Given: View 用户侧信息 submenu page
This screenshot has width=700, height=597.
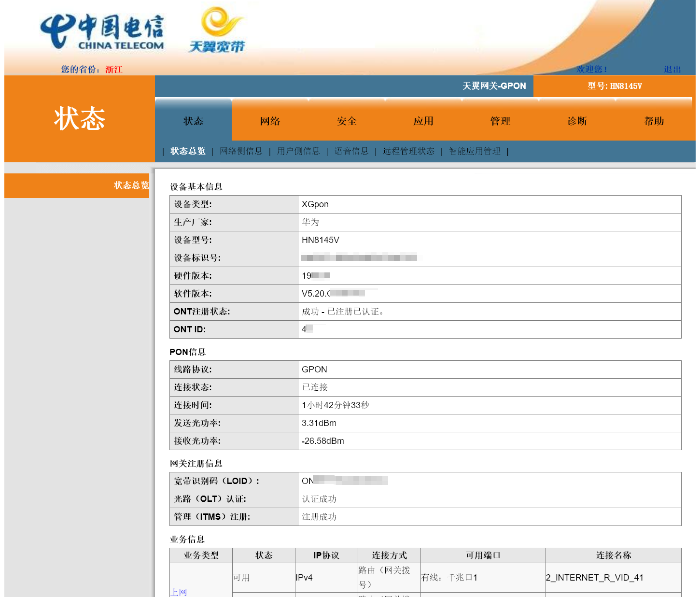Looking at the screenshot, I should [x=298, y=151].
